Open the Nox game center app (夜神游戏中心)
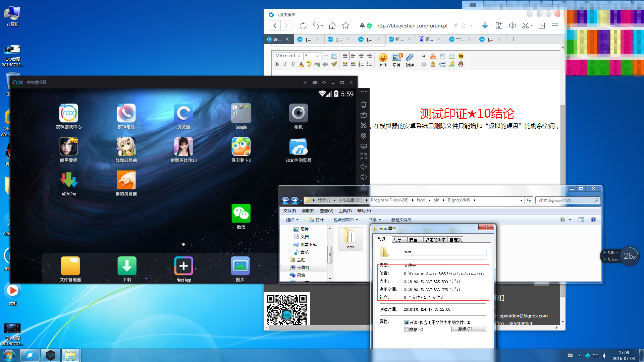The width and height of the screenshot is (644, 362). click(x=69, y=116)
